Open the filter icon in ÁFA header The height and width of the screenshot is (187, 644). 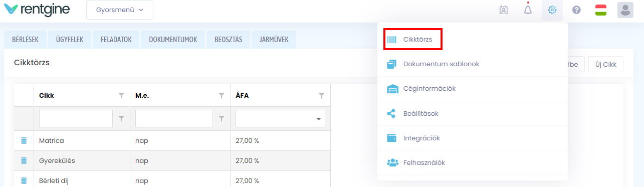pyautogui.click(x=322, y=95)
